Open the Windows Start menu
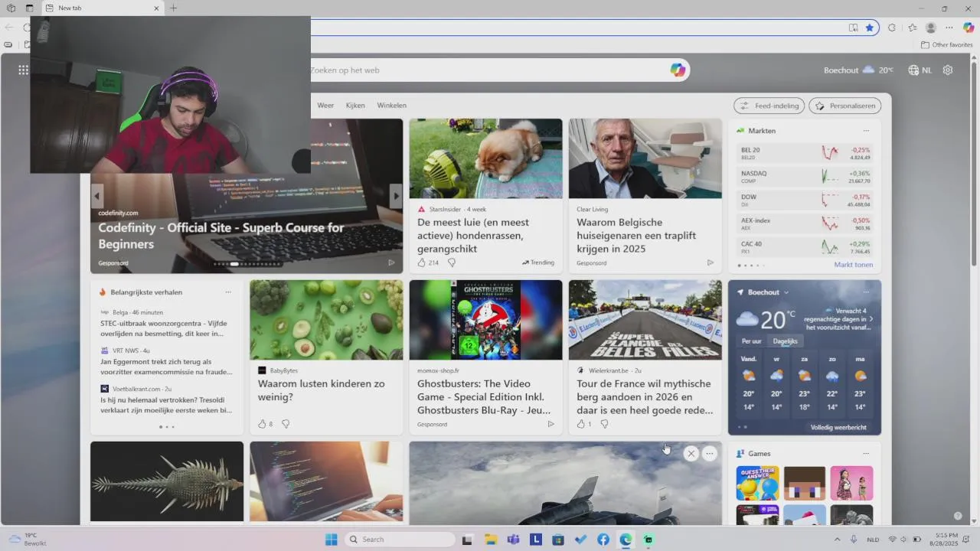Image resolution: width=980 pixels, height=551 pixels. coord(331,540)
